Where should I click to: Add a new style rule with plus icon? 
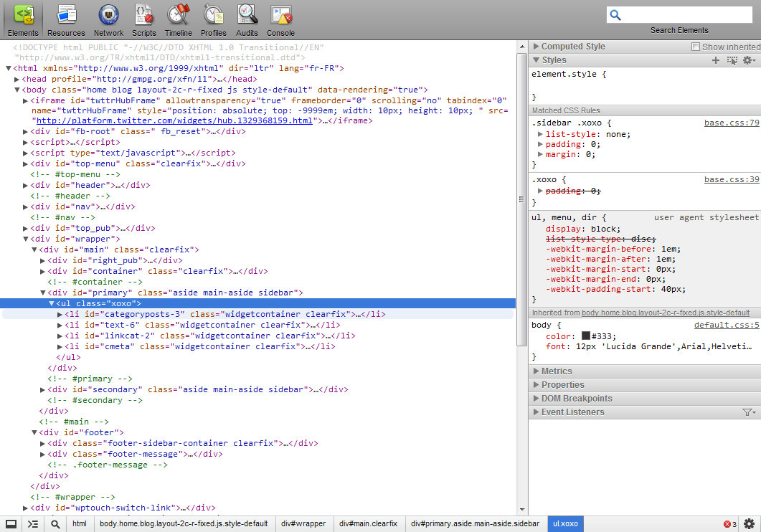715,60
